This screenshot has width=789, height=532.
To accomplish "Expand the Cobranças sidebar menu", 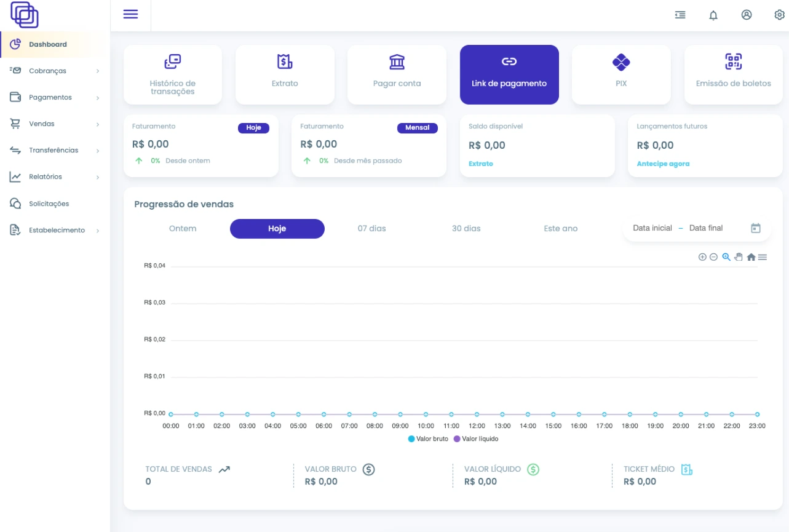I will point(47,71).
